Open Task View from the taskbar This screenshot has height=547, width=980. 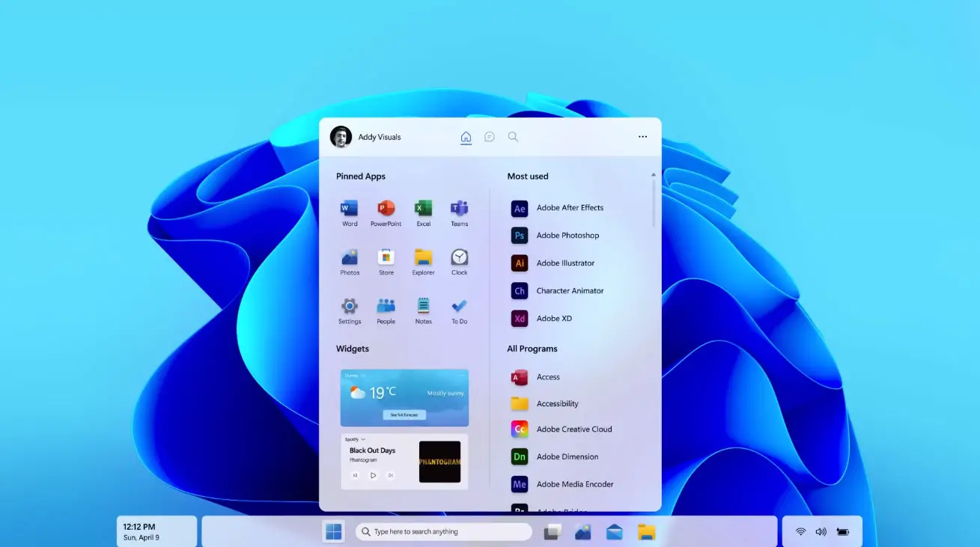point(553,531)
